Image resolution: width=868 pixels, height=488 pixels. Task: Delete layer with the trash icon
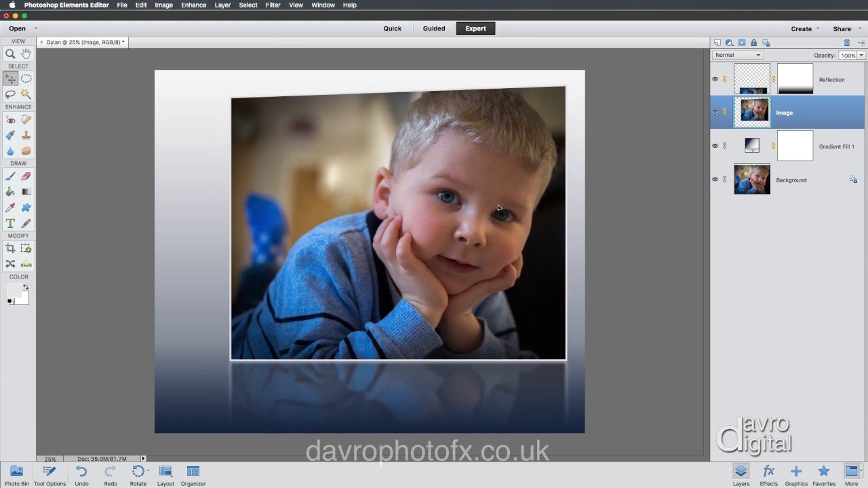coord(847,43)
